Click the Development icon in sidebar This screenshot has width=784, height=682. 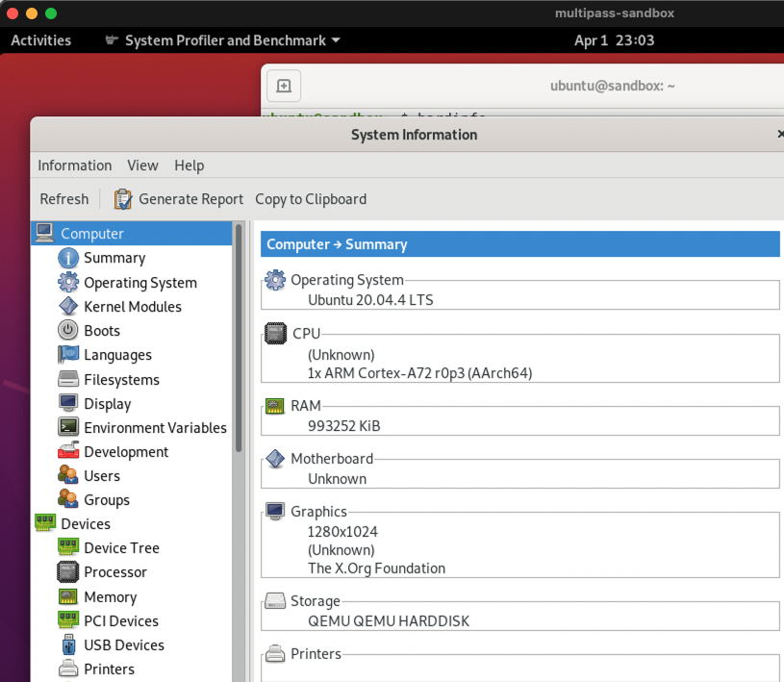point(68,450)
